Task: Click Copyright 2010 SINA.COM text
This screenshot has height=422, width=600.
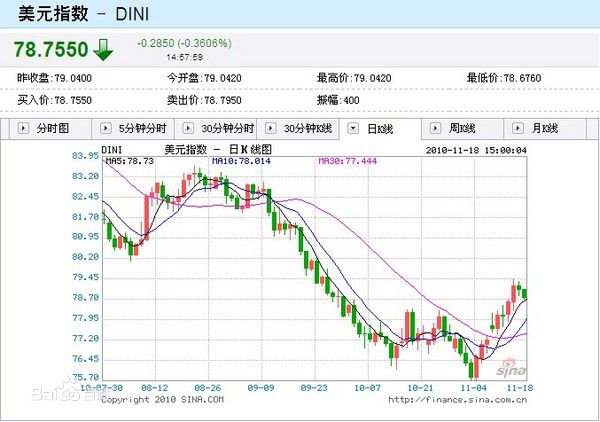Action: pyautogui.click(x=163, y=399)
